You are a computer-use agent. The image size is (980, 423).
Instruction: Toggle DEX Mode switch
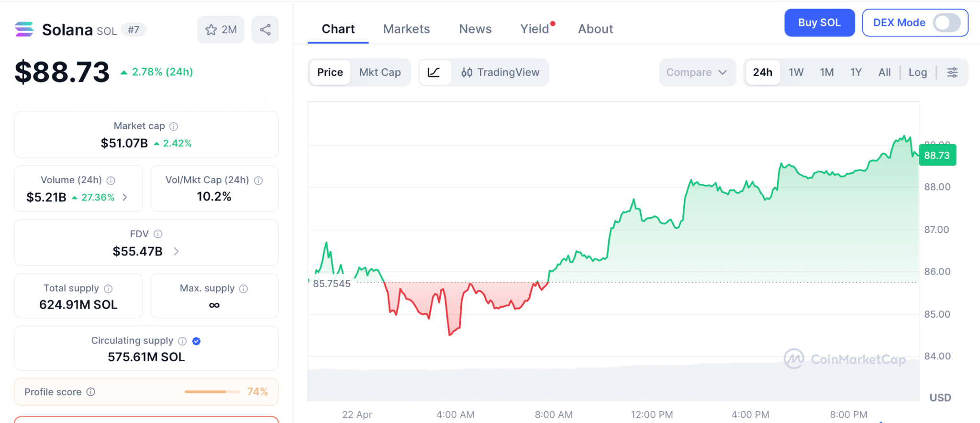947,22
